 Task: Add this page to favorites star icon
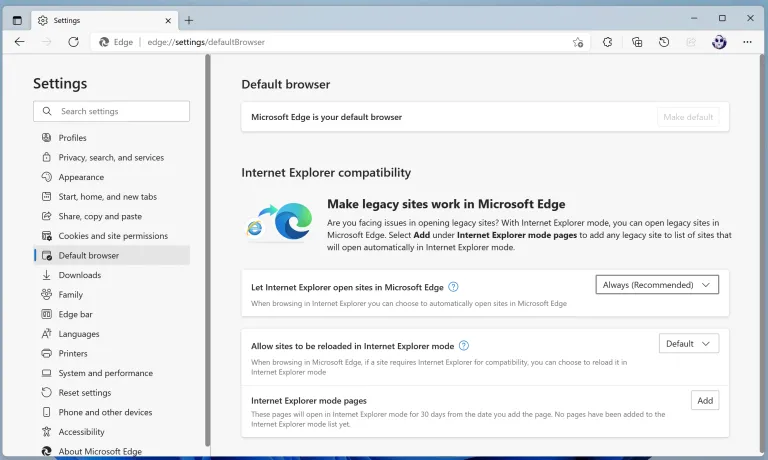coord(578,42)
